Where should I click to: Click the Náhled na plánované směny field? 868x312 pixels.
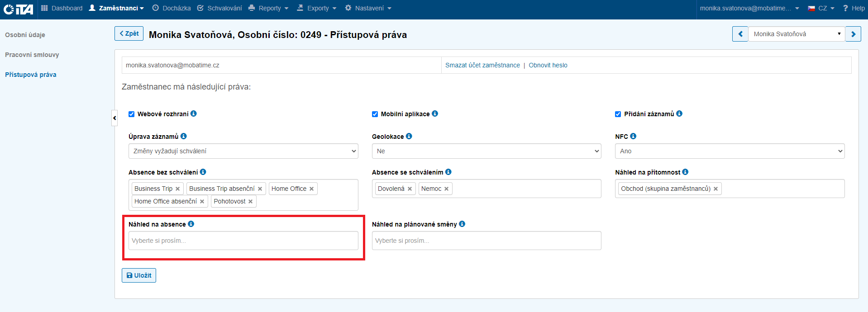(x=486, y=241)
